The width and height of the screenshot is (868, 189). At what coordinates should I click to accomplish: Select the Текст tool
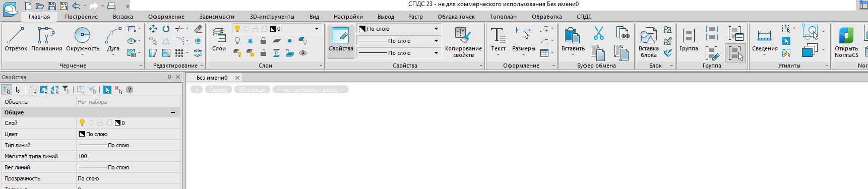[498, 39]
